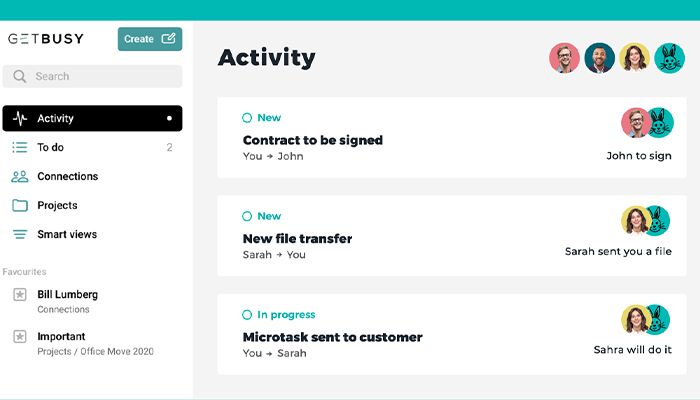Click the star icon beside Important
Screen dimensions: 700x400
pos(19,336)
